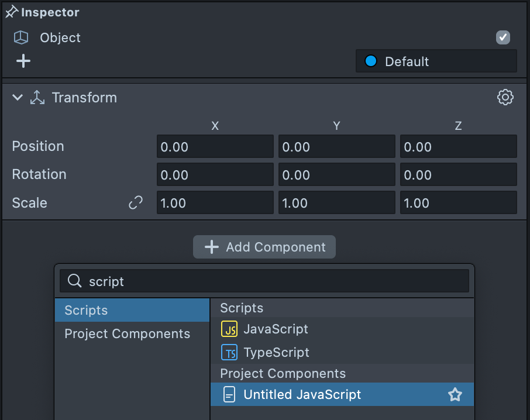530x420 pixels.
Task: Choose the JavaScript script option
Action: (276, 329)
